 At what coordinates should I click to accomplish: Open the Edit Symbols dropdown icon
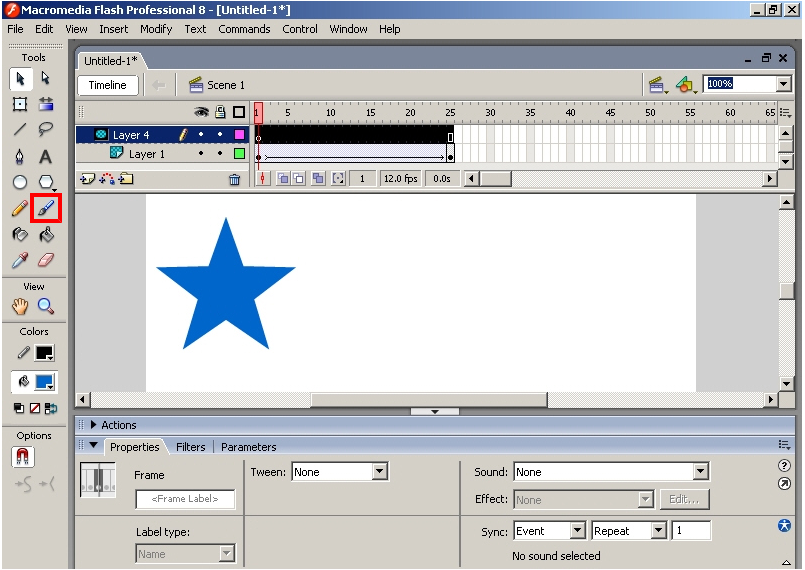686,85
